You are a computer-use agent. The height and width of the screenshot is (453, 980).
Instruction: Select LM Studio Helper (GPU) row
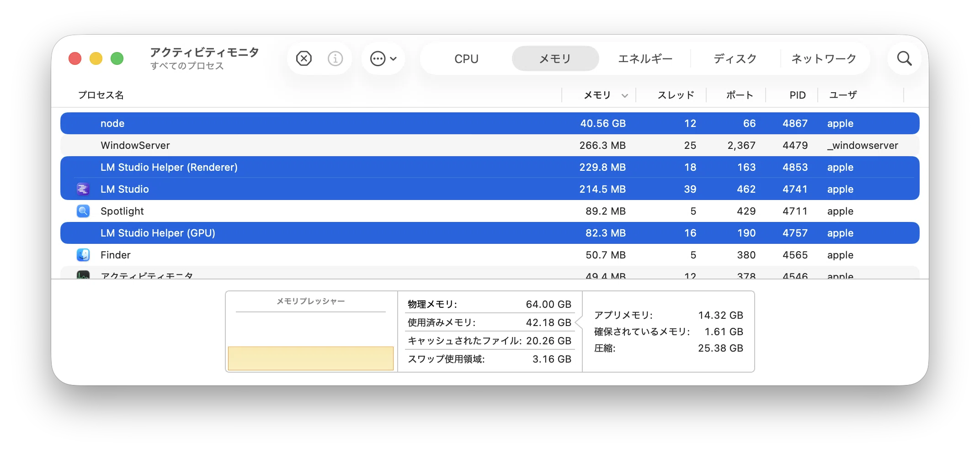tap(490, 233)
